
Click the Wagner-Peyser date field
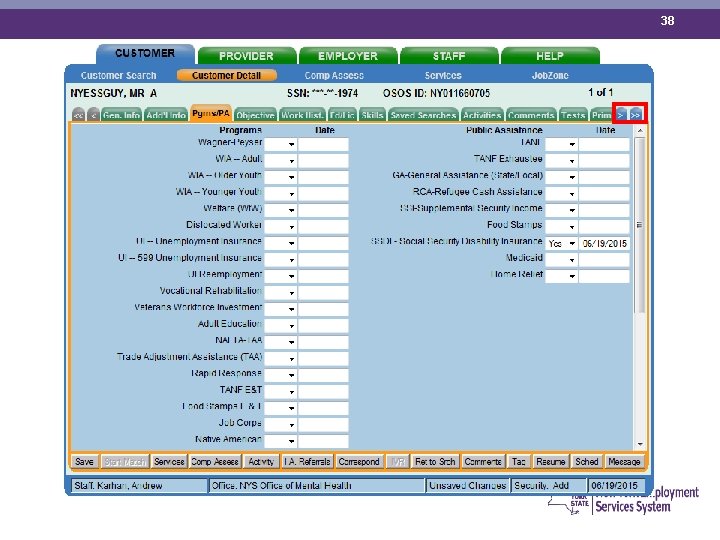[323, 144]
